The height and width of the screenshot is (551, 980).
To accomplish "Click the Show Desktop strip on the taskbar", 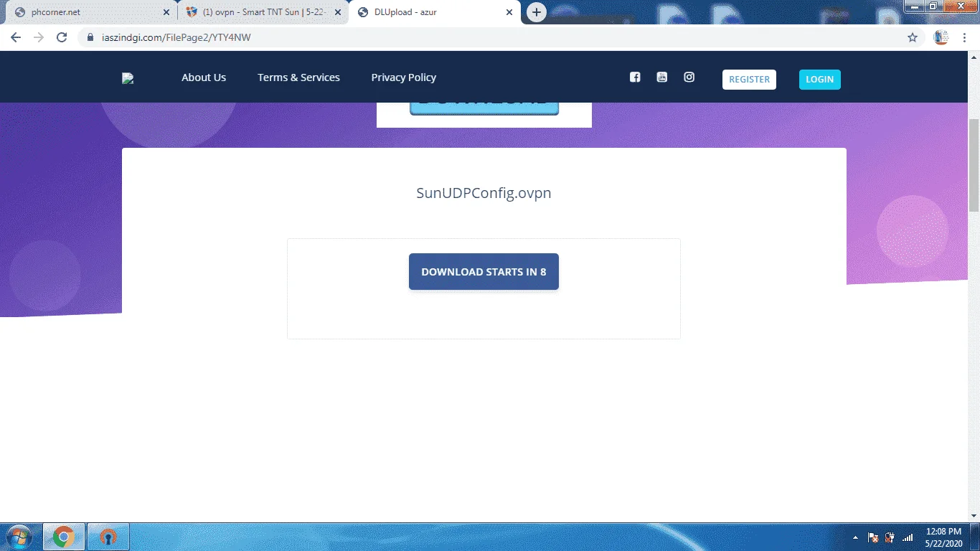I will [975, 537].
